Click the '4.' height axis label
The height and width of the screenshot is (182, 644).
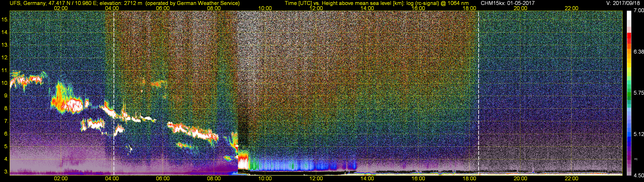click(6, 159)
